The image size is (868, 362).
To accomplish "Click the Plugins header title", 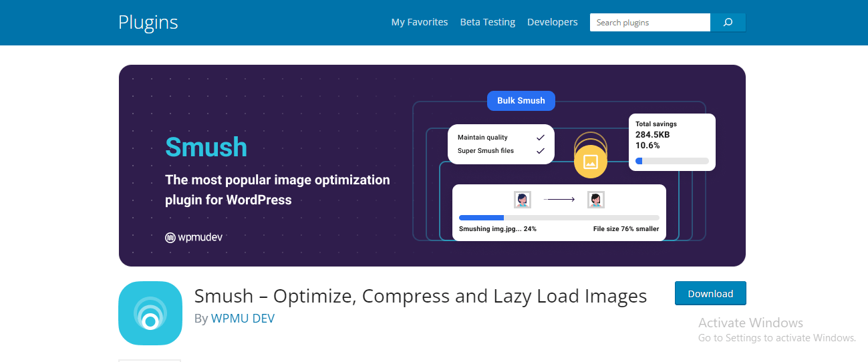I will pos(148,22).
